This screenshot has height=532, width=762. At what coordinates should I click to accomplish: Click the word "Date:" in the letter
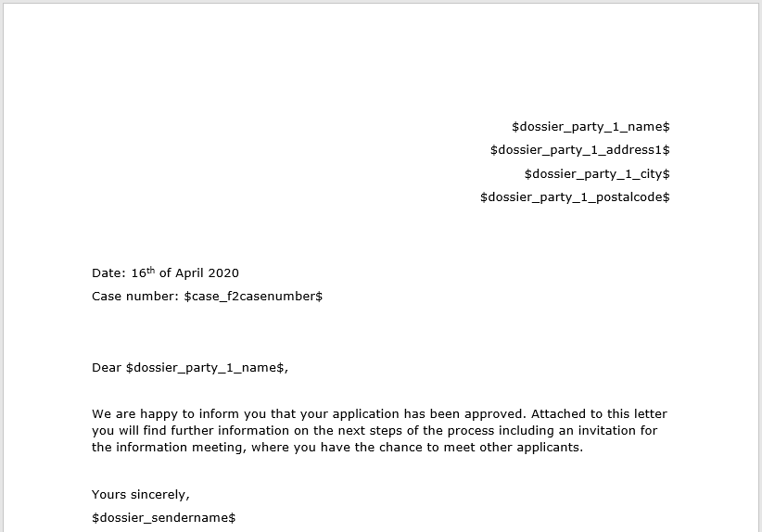coord(108,273)
